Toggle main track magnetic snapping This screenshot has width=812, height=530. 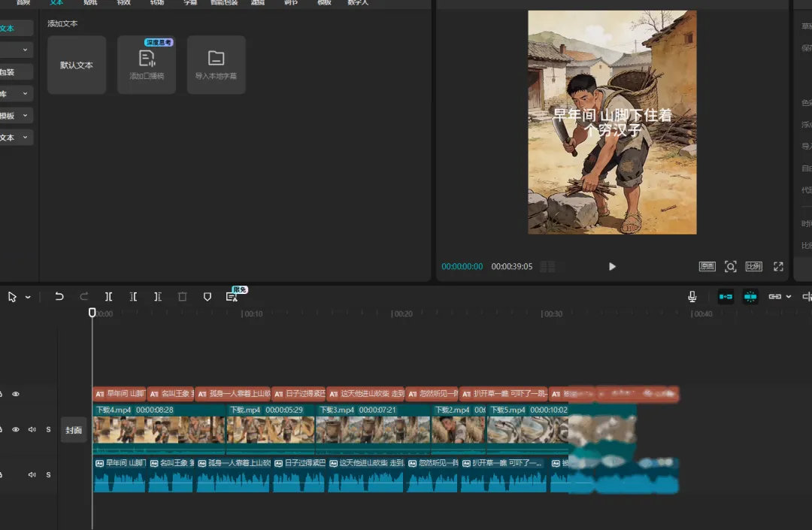pyautogui.click(x=726, y=297)
